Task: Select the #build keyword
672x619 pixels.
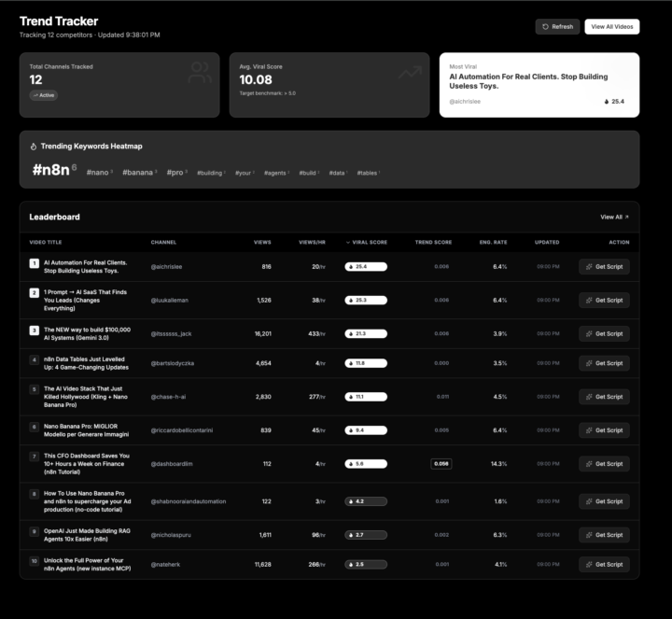Action: pos(309,173)
